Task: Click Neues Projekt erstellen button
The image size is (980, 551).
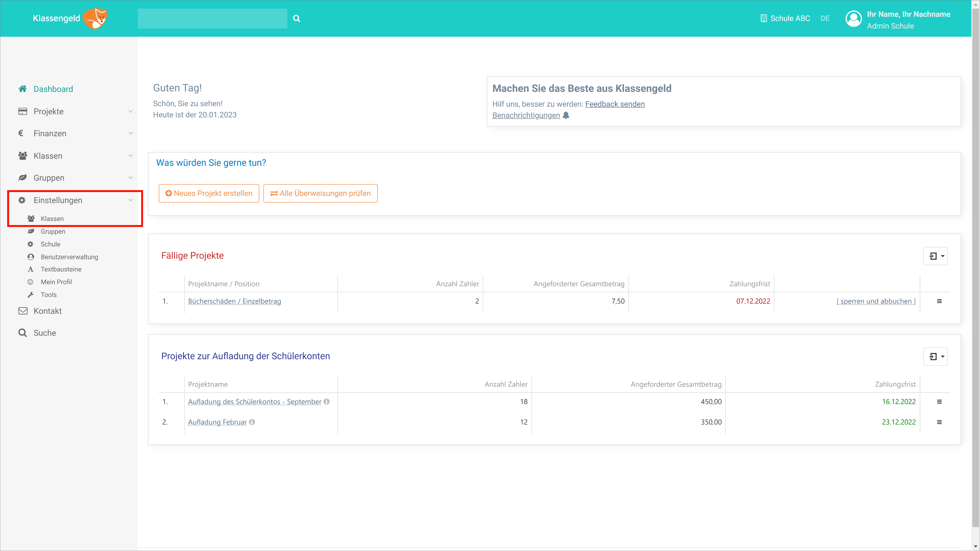Action: point(209,193)
